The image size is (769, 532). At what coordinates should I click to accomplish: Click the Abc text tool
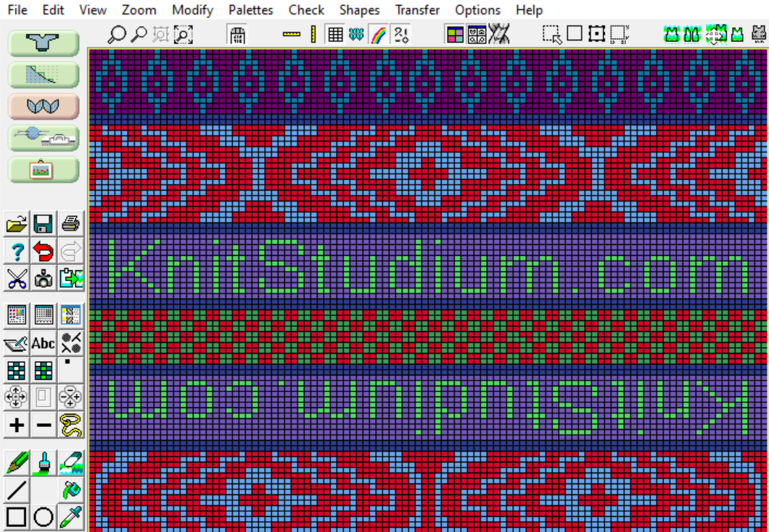[x=44, y=343]
